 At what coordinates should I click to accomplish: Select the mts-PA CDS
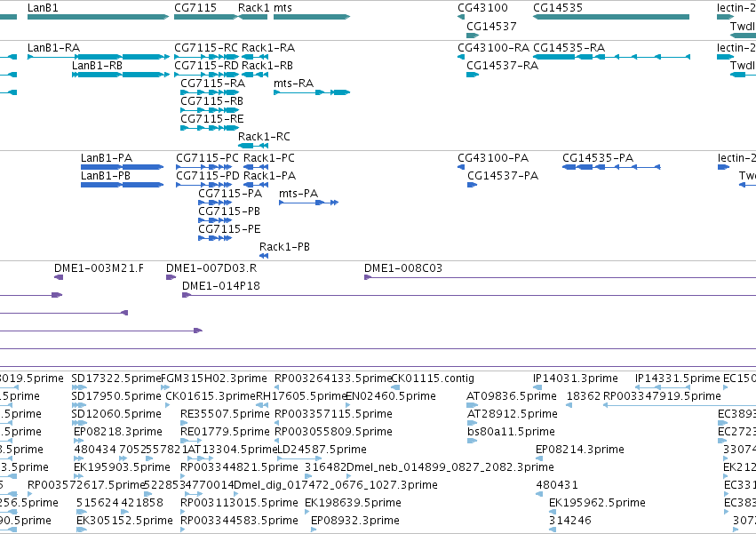click(308, 203)
